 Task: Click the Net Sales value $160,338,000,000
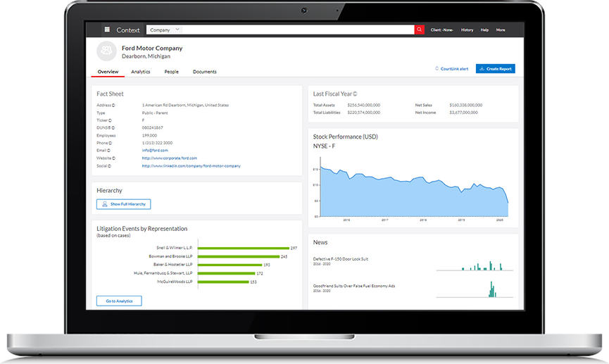tap(465, 106)
